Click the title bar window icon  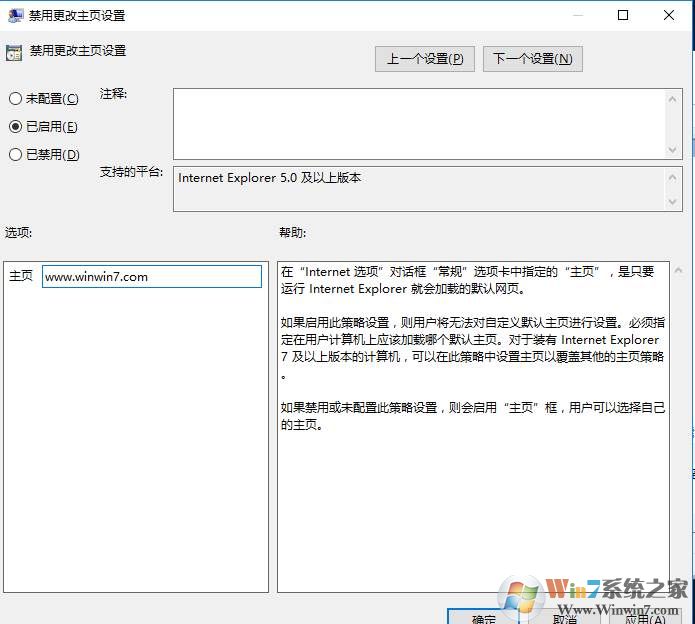15,16
